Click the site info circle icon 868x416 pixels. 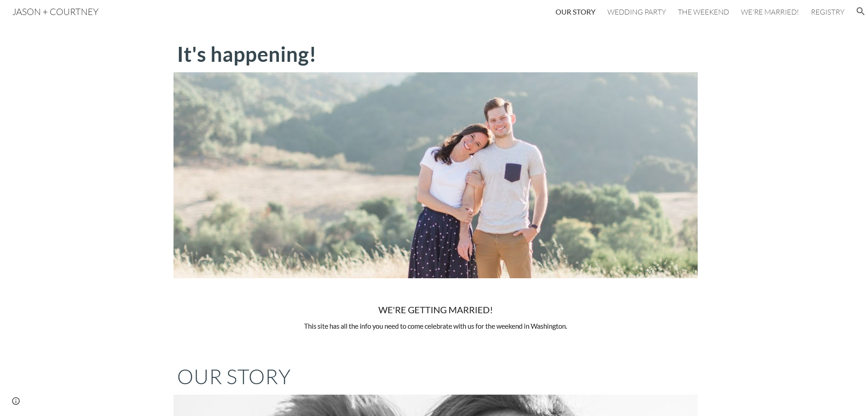click(16, 401)
